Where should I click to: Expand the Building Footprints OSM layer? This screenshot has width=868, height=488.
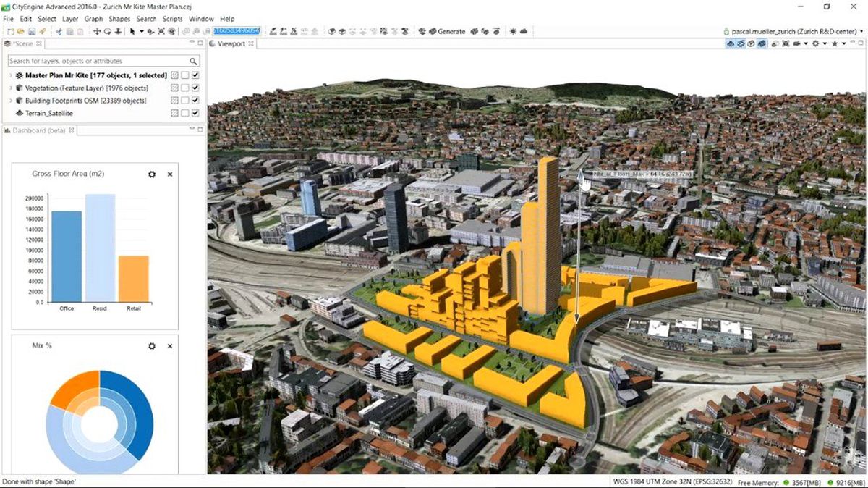tap(10, 101)
